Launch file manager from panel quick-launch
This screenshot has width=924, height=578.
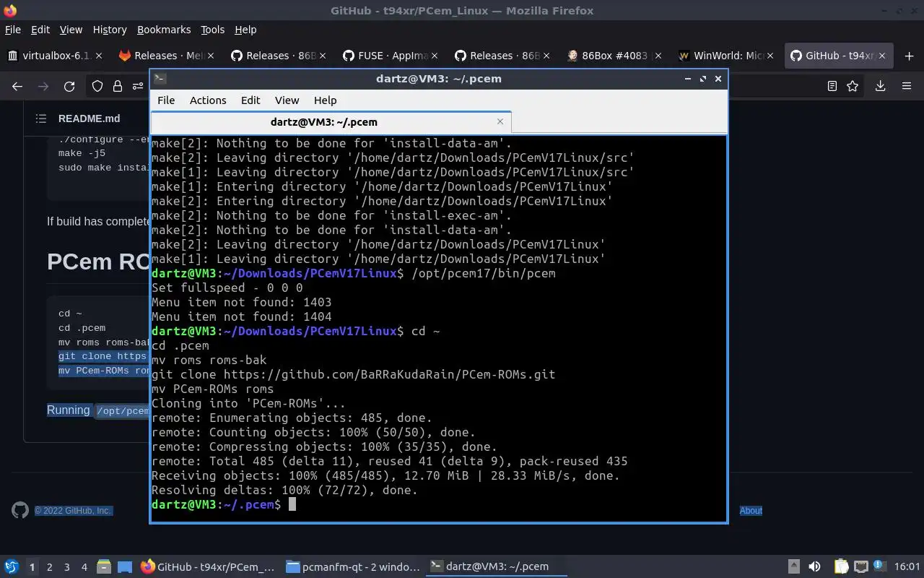coord(104,566)
